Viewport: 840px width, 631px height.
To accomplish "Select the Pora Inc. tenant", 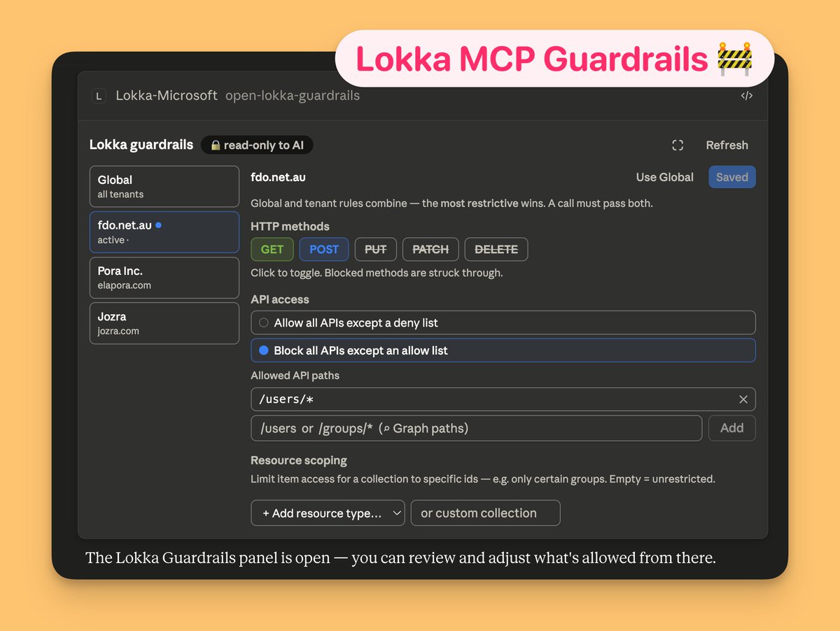I will pos(164,278).
